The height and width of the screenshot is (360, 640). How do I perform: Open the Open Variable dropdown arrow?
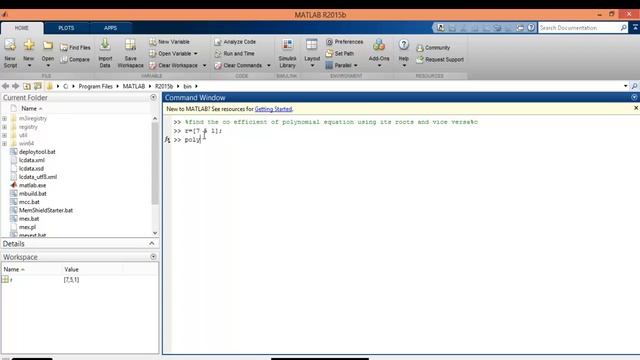(x=196, y=54)
